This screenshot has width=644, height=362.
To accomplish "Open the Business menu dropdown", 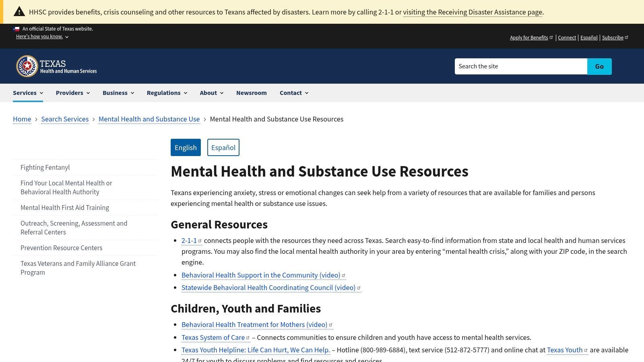I will [x=118, y=93].
